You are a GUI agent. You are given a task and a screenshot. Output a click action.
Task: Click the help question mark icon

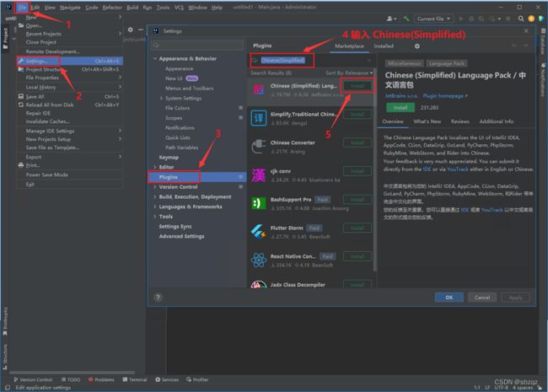click(x=158, y=298)
